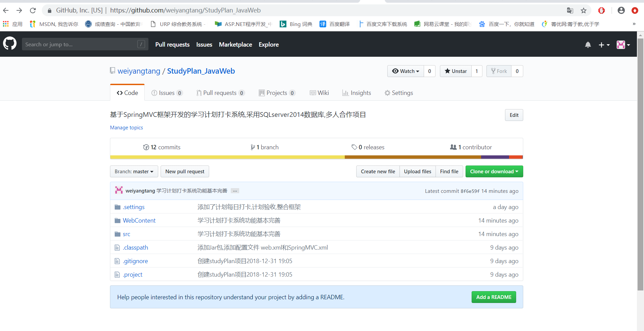Click the repository book icon before weiyangtang
This screenshot has height=331, width=644.
coord(112,70)
